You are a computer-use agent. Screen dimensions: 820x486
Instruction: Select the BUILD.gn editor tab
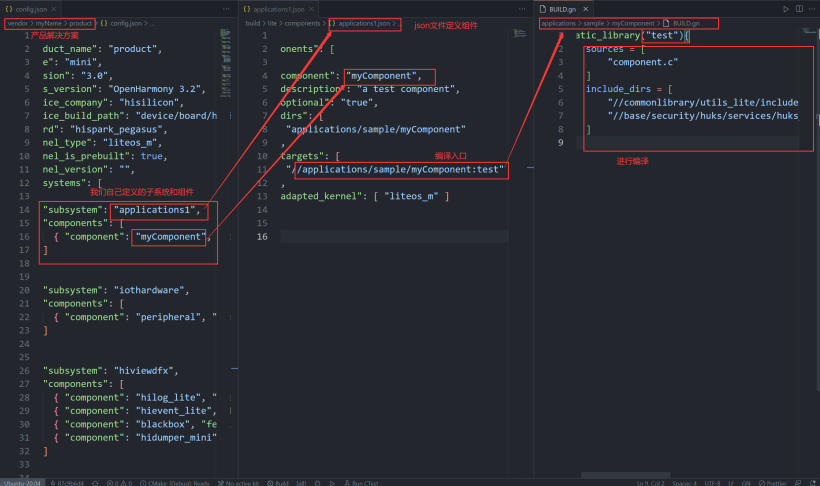[x=562, y=9]
